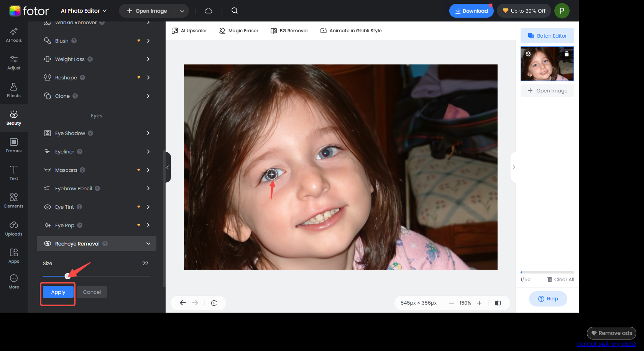Expand the Eye Pop option
Viewport: 644px width, 351px height.
pyautogui.click(x=148, y=225)
